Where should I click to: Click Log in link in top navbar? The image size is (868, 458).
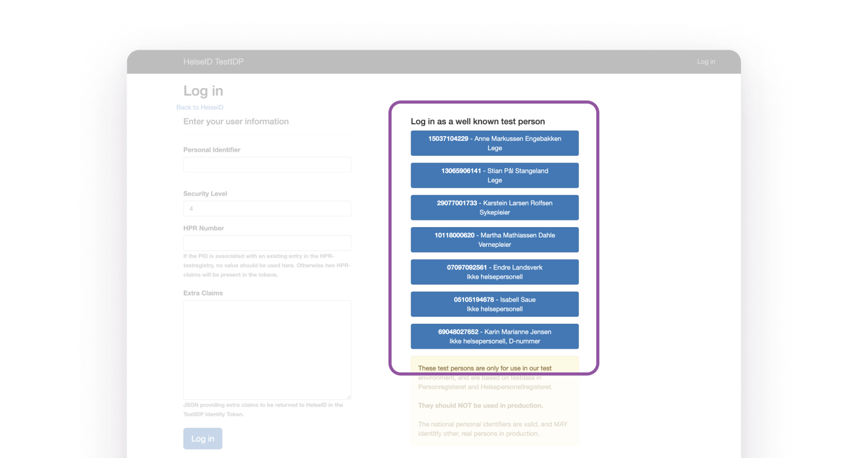coord(706,61)
